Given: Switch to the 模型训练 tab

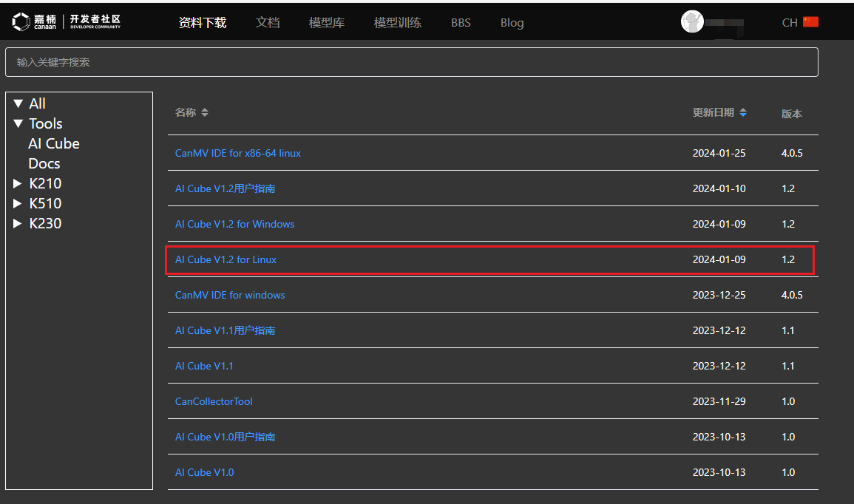Looking at the screenshot, I should coord(398,22).
